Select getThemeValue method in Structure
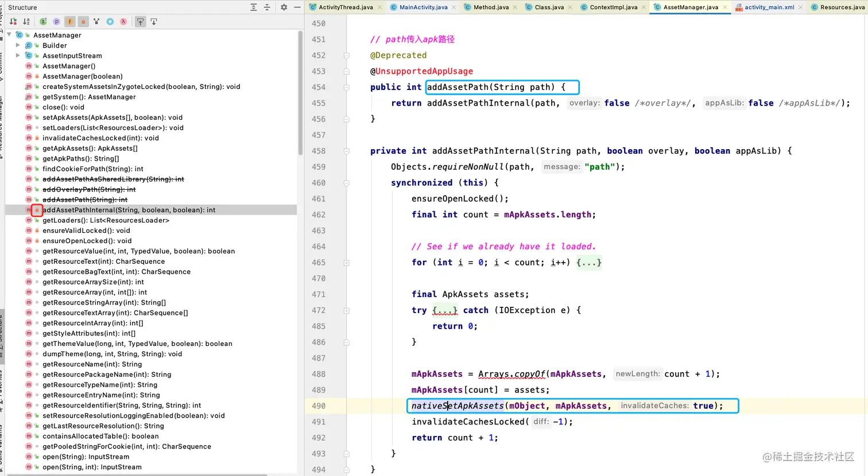 137,344
